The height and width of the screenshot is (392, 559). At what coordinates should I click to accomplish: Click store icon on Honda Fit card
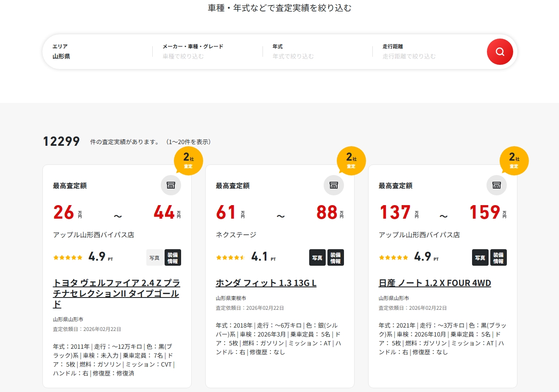coord(334,185)
